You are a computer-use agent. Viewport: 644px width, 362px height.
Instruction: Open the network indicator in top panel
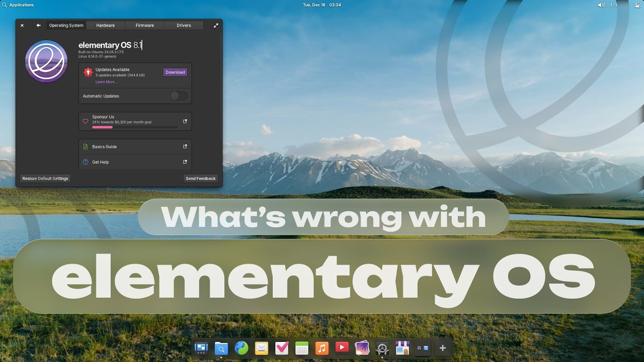pos(614,5)
